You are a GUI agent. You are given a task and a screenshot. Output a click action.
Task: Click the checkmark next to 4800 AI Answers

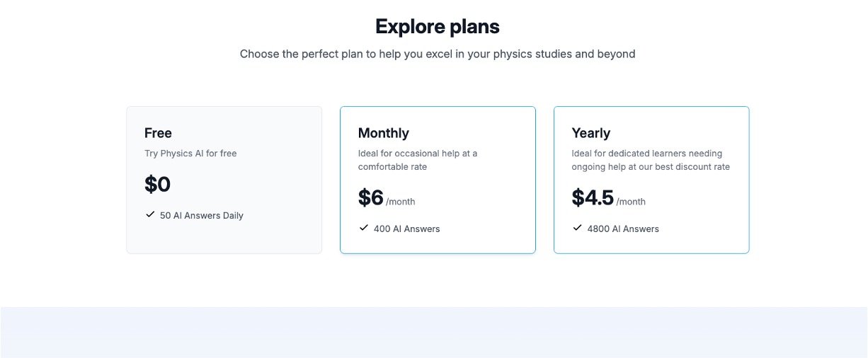[x=577, y=228]
